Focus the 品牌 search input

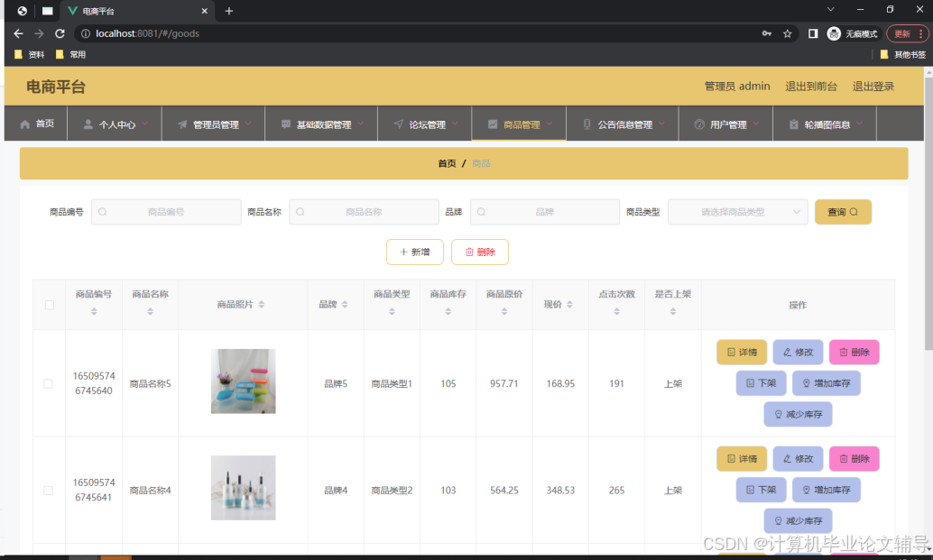tap(545, 212)
